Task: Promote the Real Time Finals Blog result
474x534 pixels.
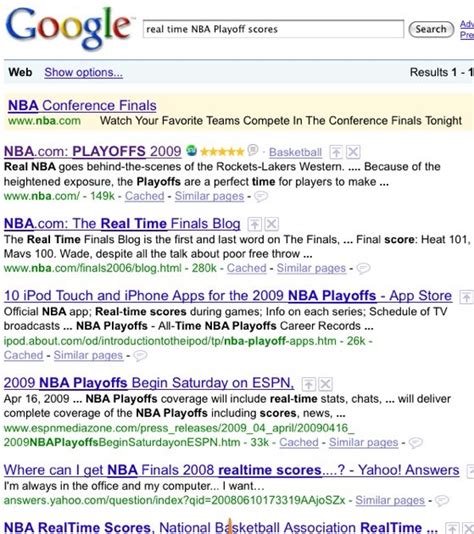Action: pos(254,224)
